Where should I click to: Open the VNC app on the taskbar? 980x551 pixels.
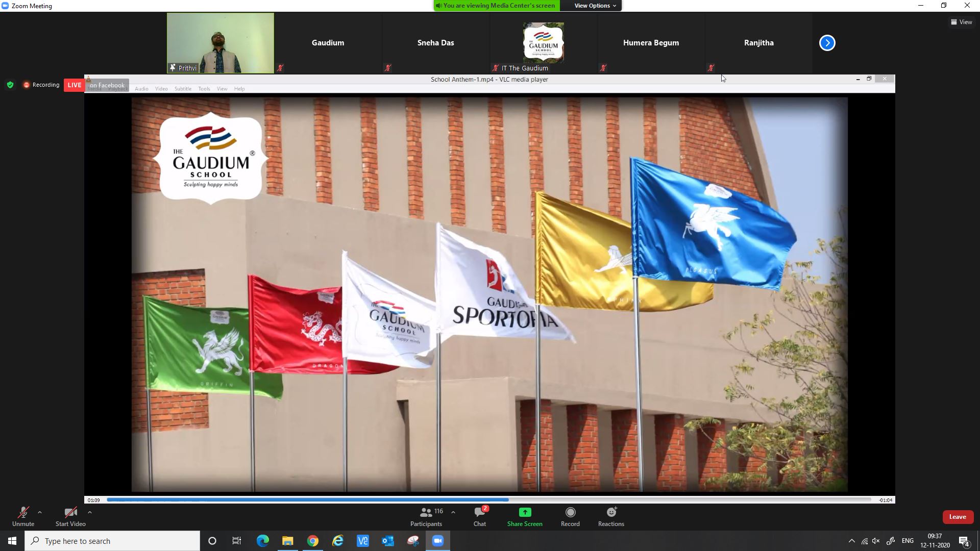pos(362,541)
